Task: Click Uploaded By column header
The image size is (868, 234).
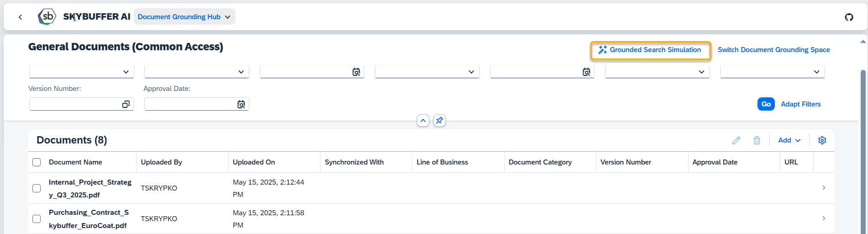Action: tap(161, 162)
